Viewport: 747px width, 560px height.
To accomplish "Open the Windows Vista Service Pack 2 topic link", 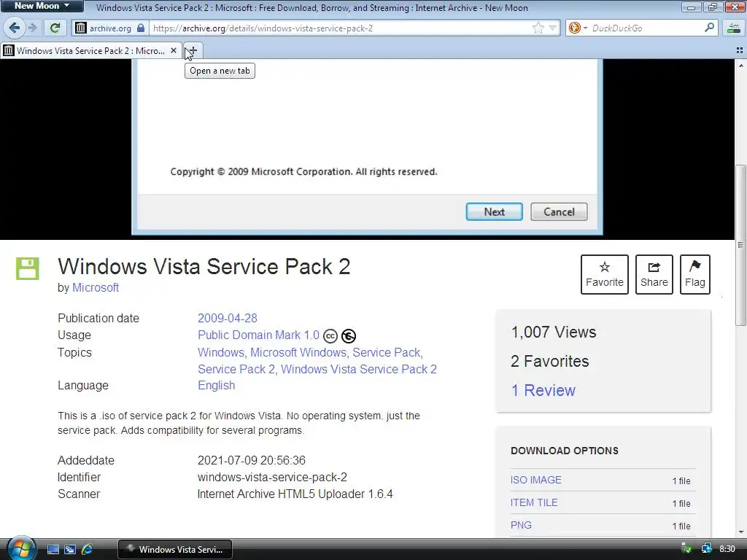I will click(359, 369).
